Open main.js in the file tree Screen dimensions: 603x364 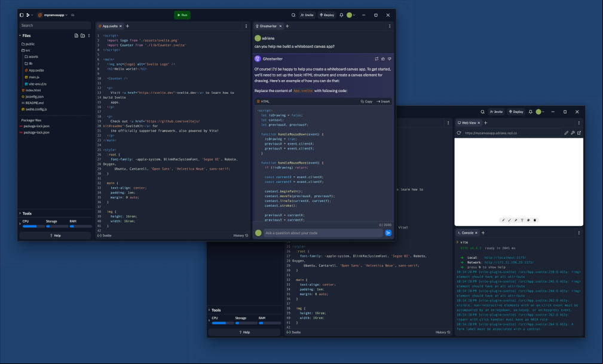[x=32, y=77]
